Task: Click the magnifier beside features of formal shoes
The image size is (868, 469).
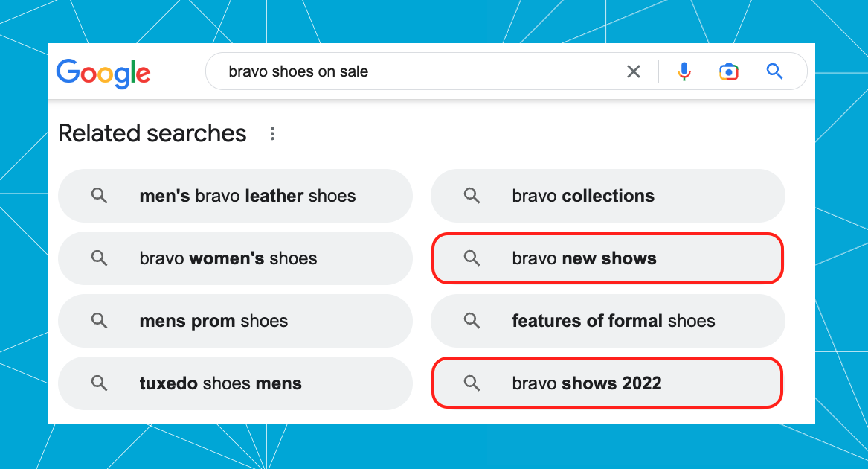Action: pyautogui.click(x=472, y=321)
